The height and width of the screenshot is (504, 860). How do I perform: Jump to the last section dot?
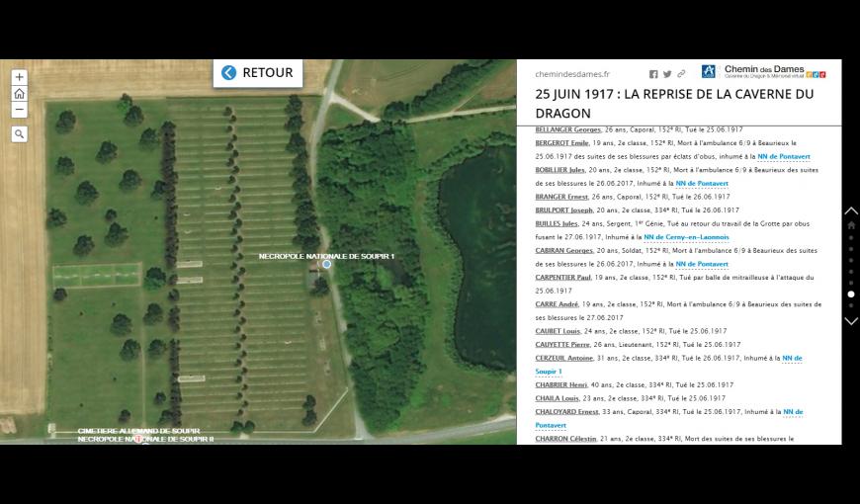tap(851, 306)
